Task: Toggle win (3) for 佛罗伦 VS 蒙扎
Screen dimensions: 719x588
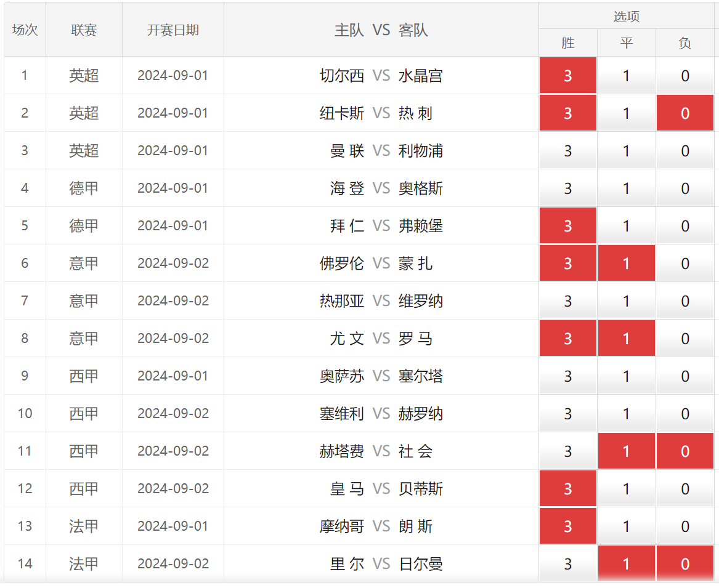Action: (x=567, y=263)
